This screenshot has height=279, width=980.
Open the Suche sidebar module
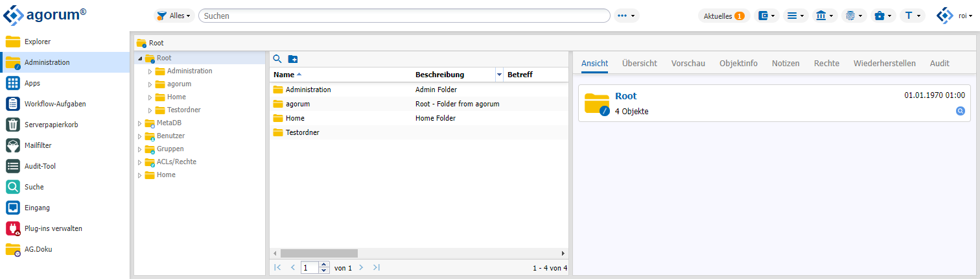(65, 187)
